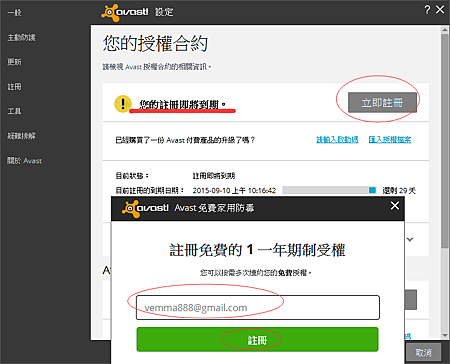Click the 立即註冊 button

[382, 102]
